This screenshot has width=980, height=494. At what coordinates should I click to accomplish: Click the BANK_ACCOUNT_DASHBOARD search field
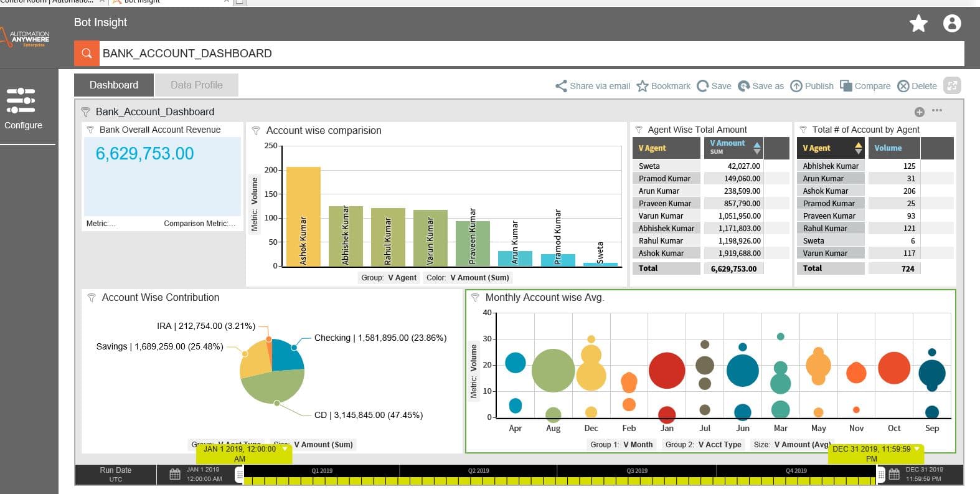pos(532,54)
